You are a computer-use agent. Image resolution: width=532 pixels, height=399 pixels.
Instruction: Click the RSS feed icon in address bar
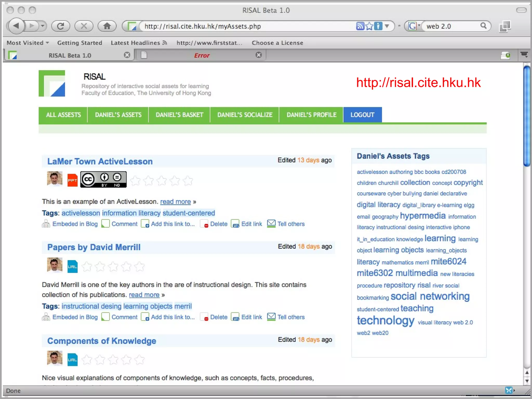(360, 26)
